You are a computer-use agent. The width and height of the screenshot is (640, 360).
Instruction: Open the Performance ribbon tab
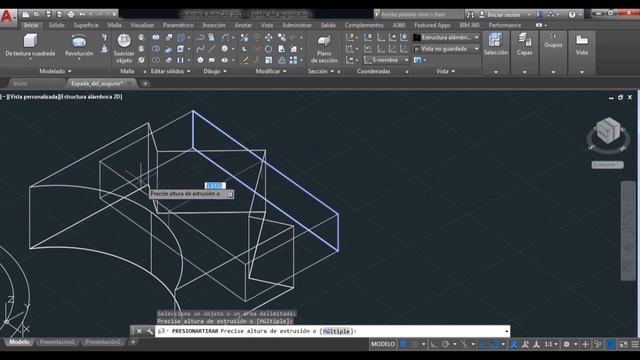pos(504,25)
